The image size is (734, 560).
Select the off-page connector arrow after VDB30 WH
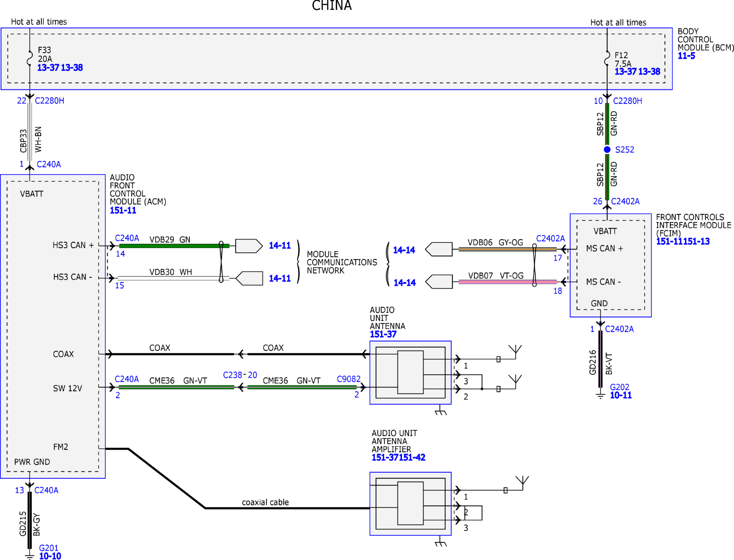[x=249, y=278]
